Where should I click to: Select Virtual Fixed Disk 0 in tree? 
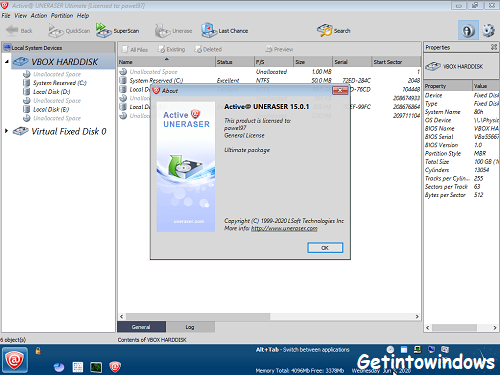[69, 132]
